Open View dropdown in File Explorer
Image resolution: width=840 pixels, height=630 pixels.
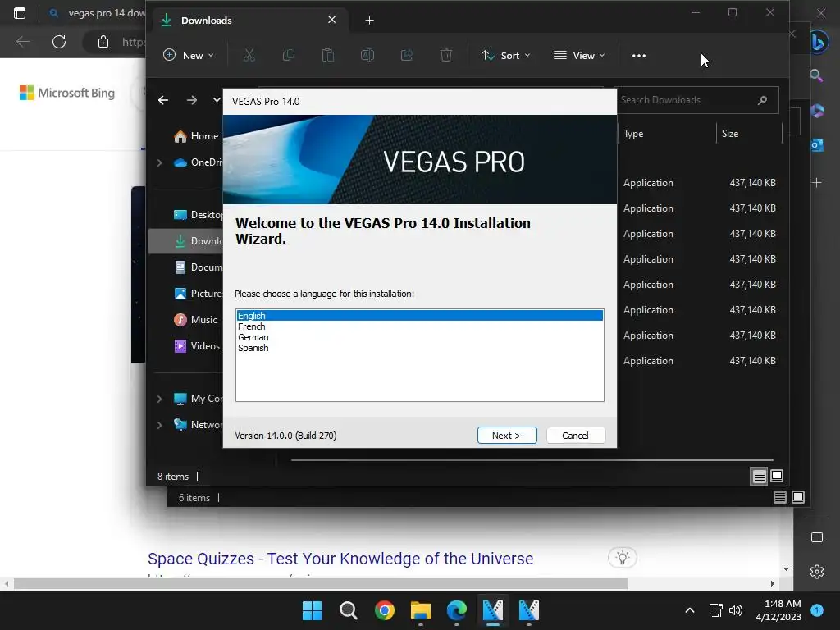pos(579,55)
